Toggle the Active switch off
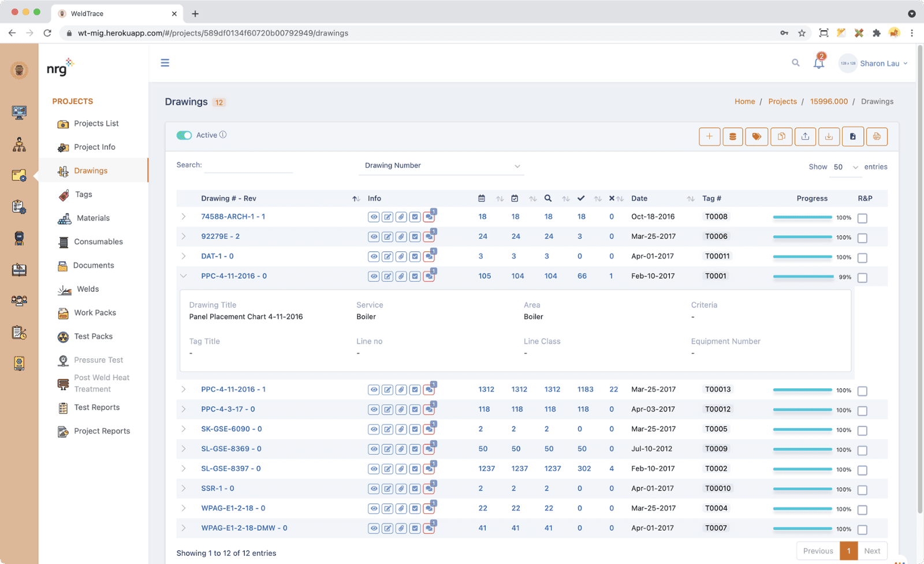The height and width of the screenshot is (564, 924). [x=184, y=135]
